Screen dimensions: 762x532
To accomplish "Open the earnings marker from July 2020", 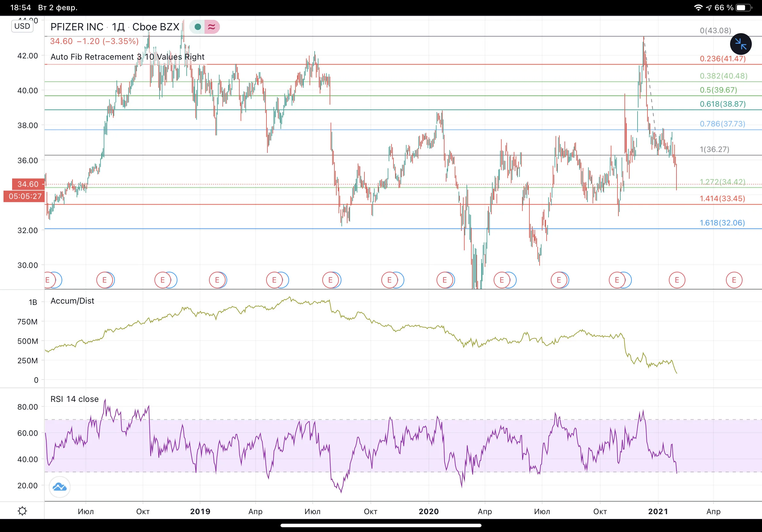I will click(x=559, y=280).
